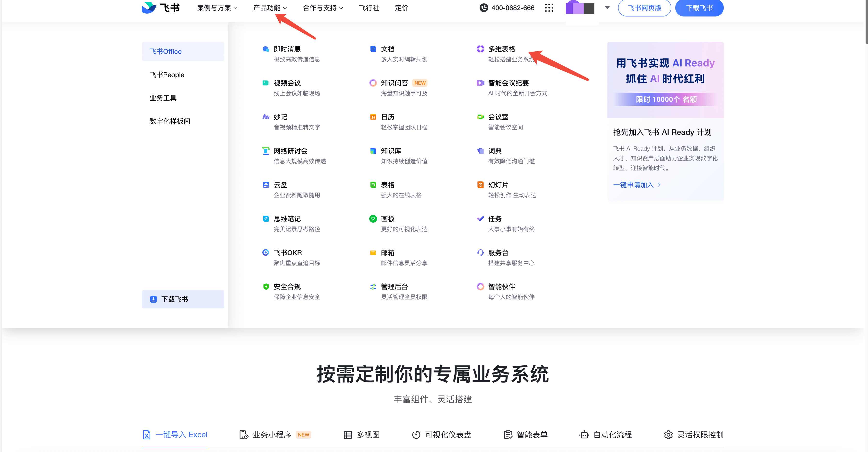Viewport: 868px width, 452px height.
Task: Open the 知识问答 product title link
Action: pyautogui.click(x=394, y=83)
